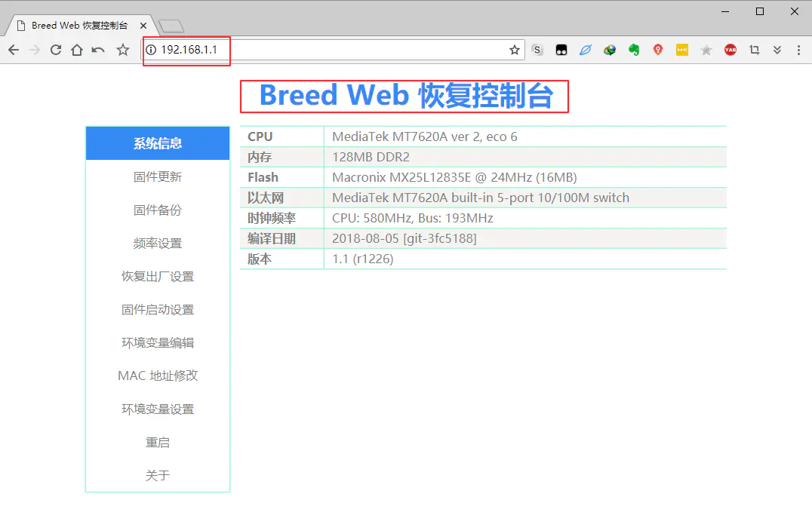Screen dimensions: 812x509
Task: Click the yellow dots extension icon
Action: 682,50
